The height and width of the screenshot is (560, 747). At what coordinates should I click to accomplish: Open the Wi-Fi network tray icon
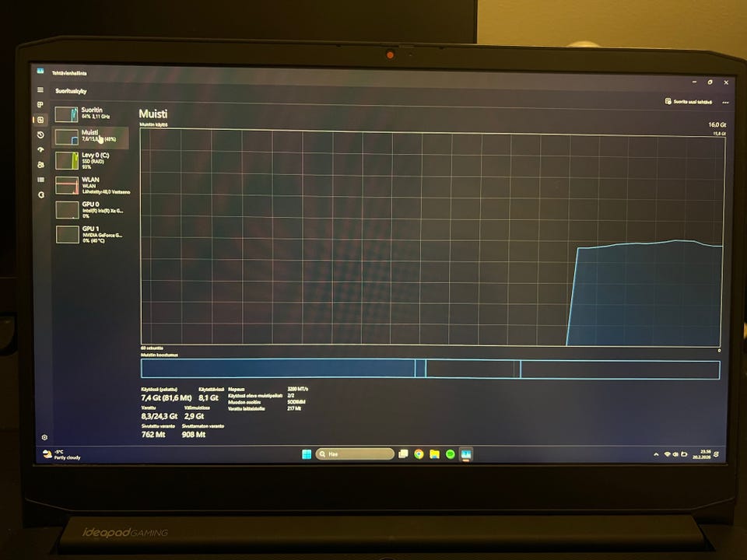pyautogui.click(x=668, y=455)
